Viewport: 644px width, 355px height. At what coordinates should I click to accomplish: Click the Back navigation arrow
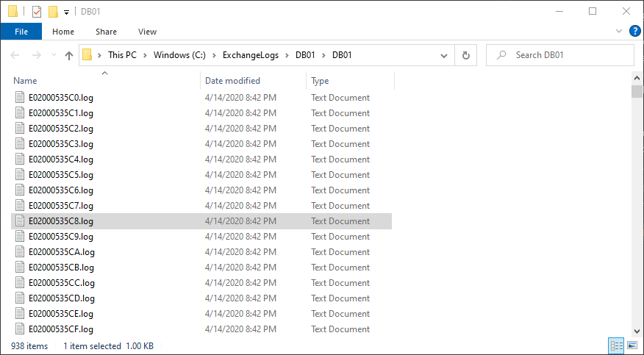coord(15,55)
